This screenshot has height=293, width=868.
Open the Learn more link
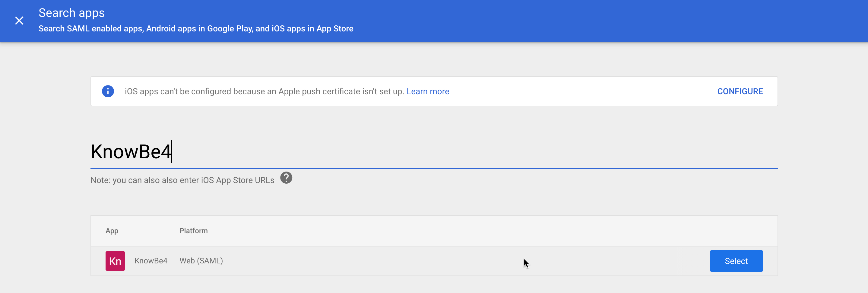pyautogui.click(x=428, y=92)
